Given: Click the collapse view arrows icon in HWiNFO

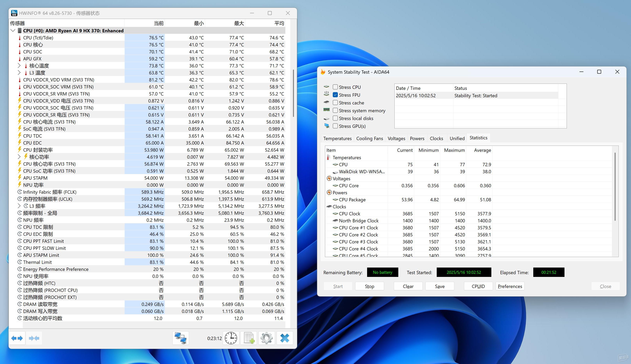Looking at the screenshot, I should 34,338.
